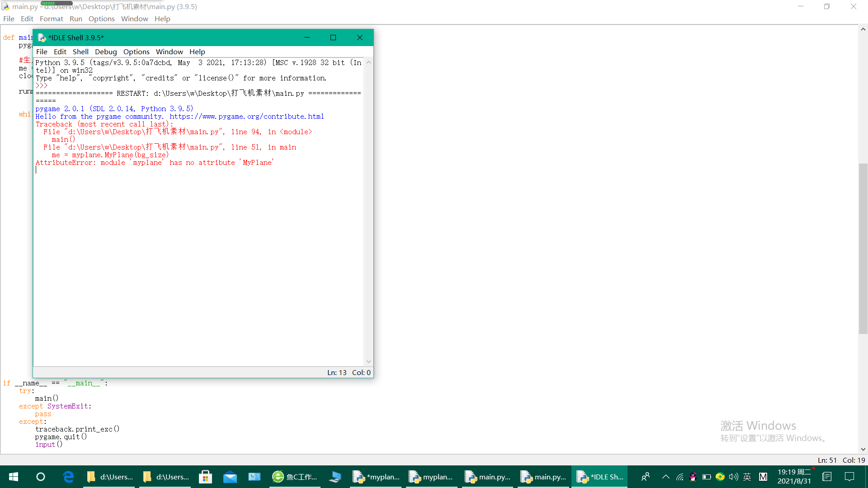868x488 pixels.
Task: Click the 'line 94, in <module>' traceback line
Action: 178,132
